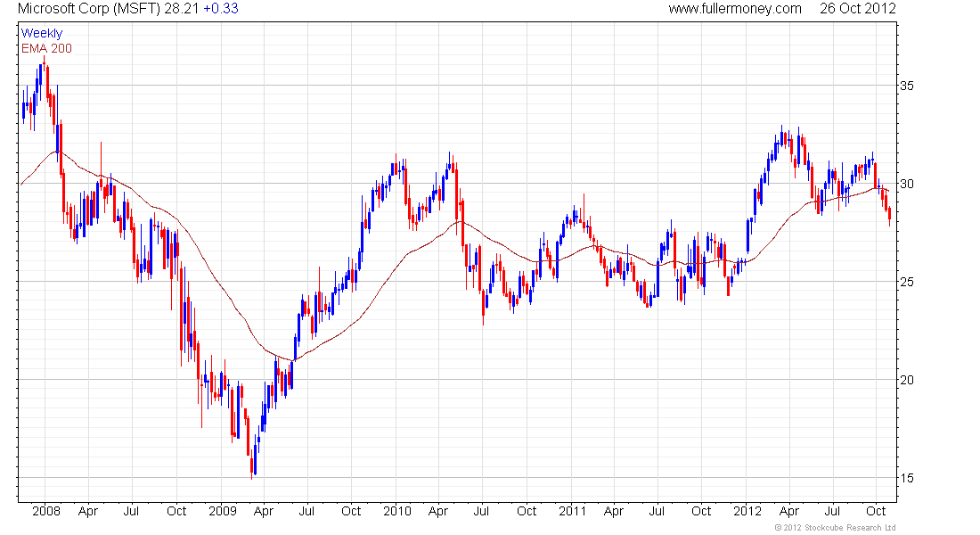Click the "2009" year axis label

pos(222,511)
